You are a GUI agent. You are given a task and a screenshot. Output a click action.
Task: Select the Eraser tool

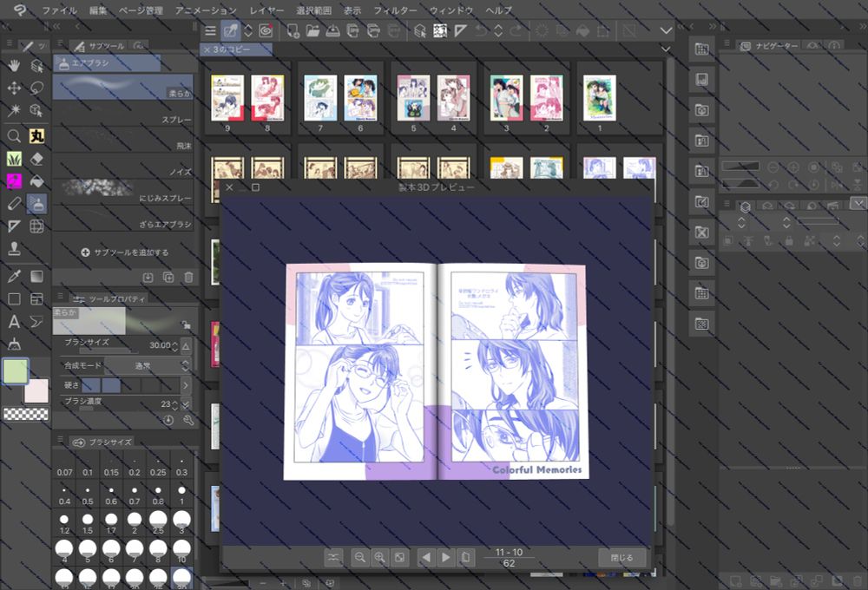pyautogui.click(x=36, y=159)
